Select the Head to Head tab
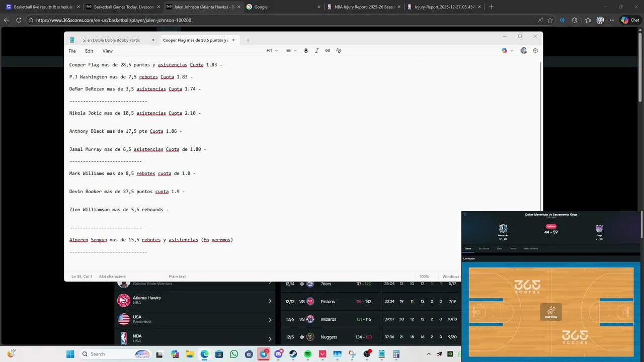 [531, 248]
